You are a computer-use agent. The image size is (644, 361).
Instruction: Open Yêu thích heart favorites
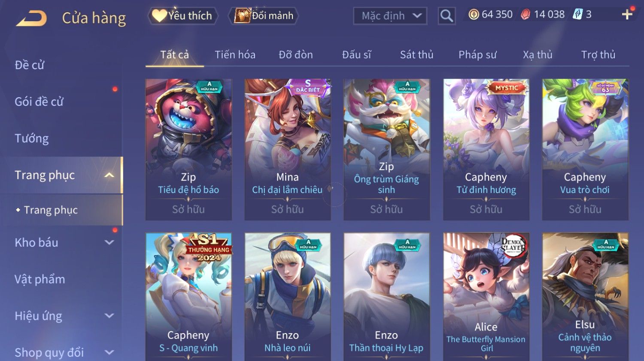pyautogui.click(x=183, y=16)
